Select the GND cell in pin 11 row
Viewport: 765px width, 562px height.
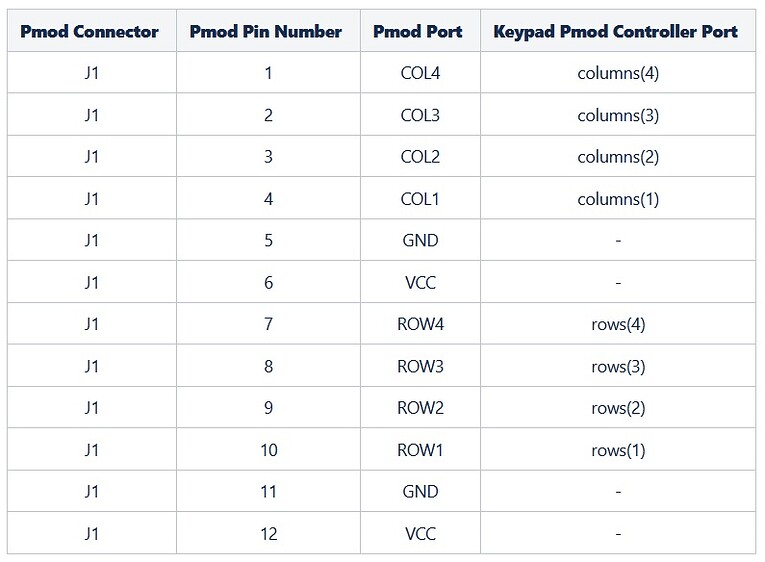pos(420,492)
